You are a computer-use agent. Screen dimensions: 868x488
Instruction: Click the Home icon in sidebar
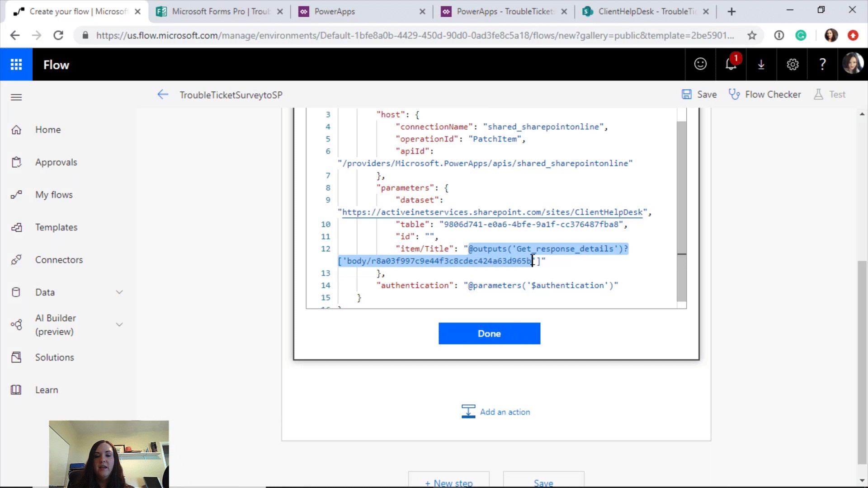click(16, 130)
